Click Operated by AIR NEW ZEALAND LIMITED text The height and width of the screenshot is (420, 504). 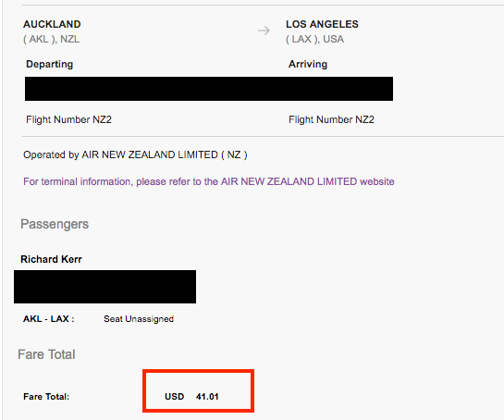tap(135, 154)
